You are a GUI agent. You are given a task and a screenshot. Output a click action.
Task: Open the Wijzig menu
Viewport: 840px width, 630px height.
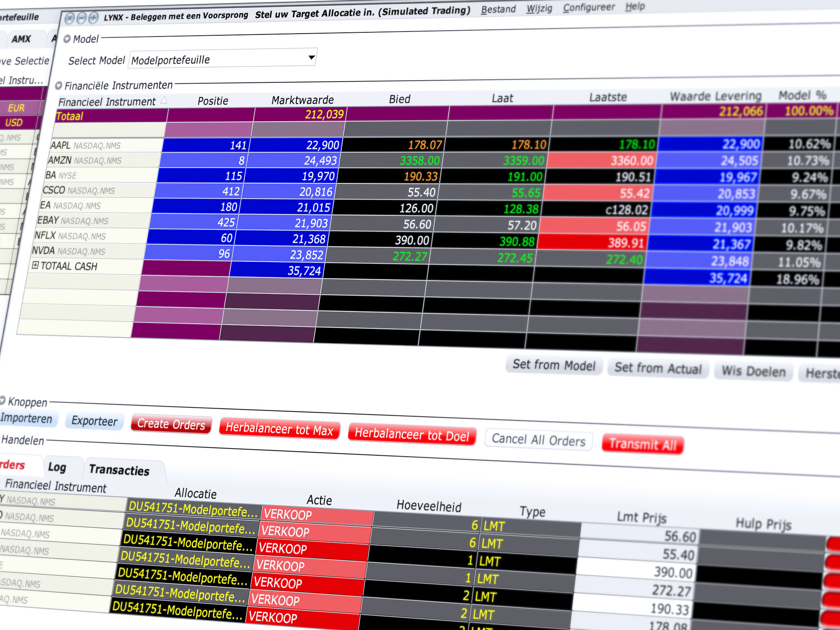539,8
